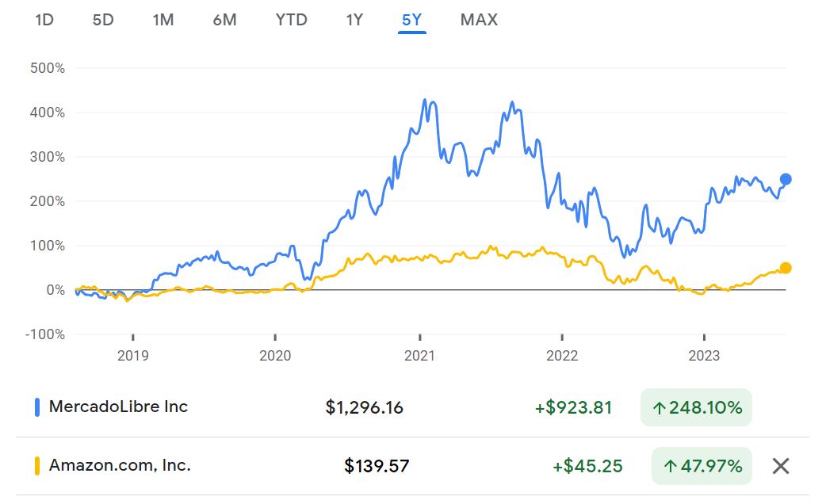This screenshot has width=826, height=504.
Task: Switch to YTD chart view
Action: click(x=291, y=20)
